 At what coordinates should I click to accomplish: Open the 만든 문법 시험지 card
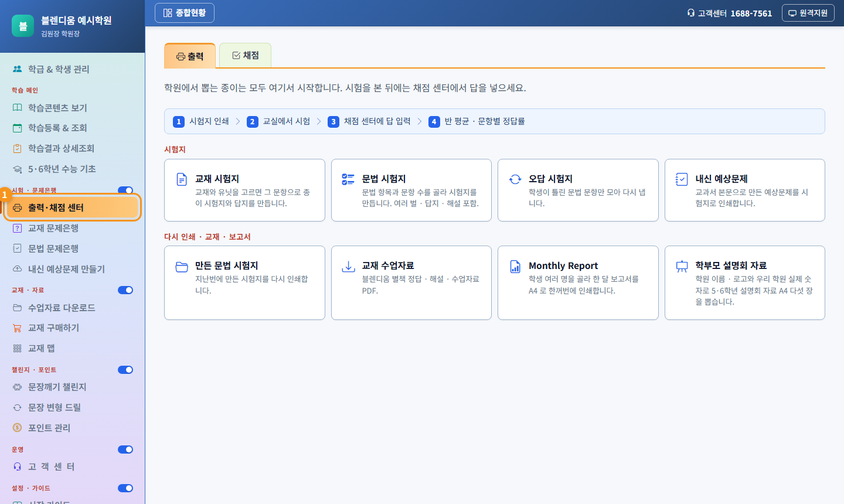[x=244, y=282]
